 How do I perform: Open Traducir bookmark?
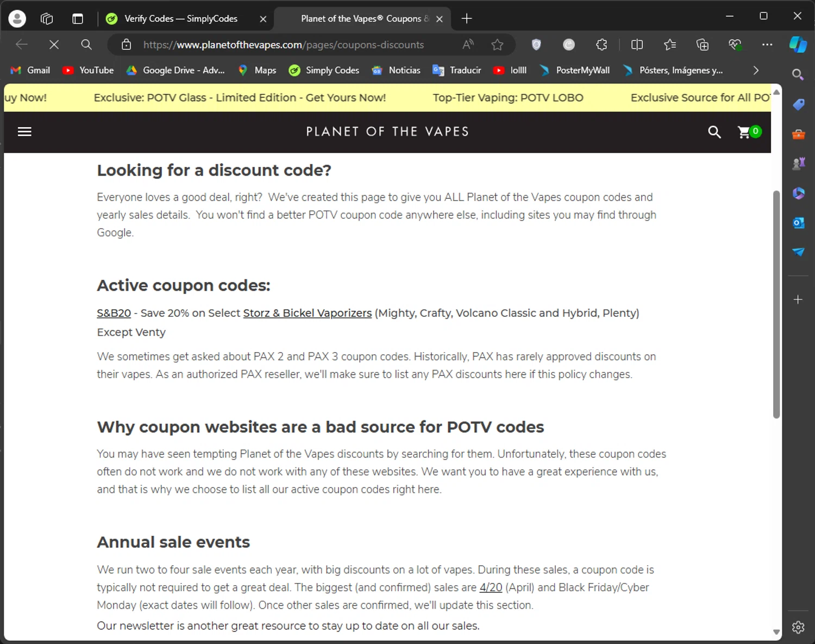457,70
